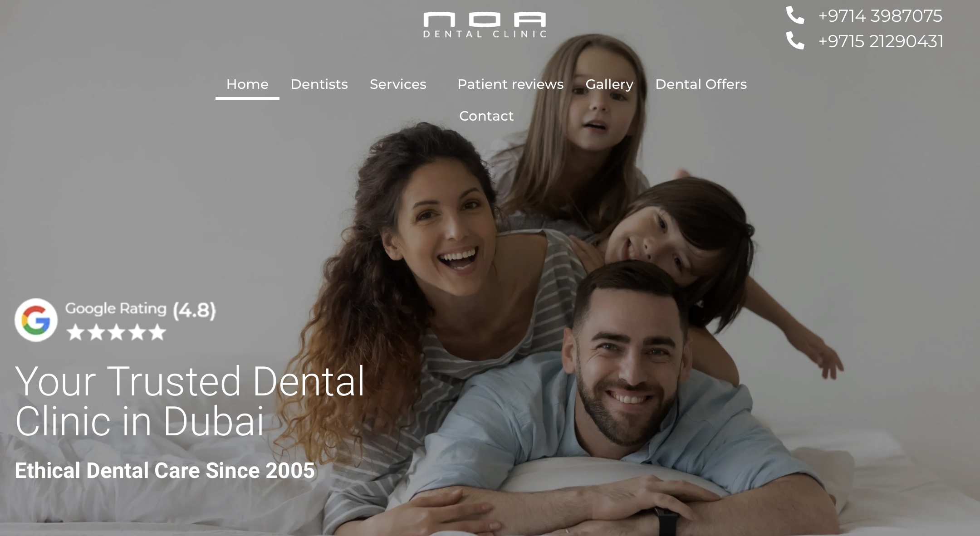Expand the Services menu

click(x=398, y=84)
